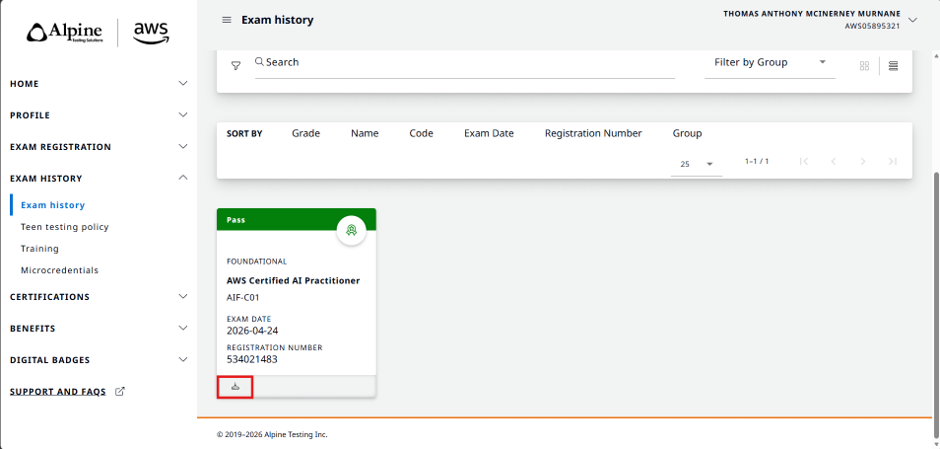Sort results by Grade
The height and width of the screenshot is (449, 940).
click(x=306, y=133)
